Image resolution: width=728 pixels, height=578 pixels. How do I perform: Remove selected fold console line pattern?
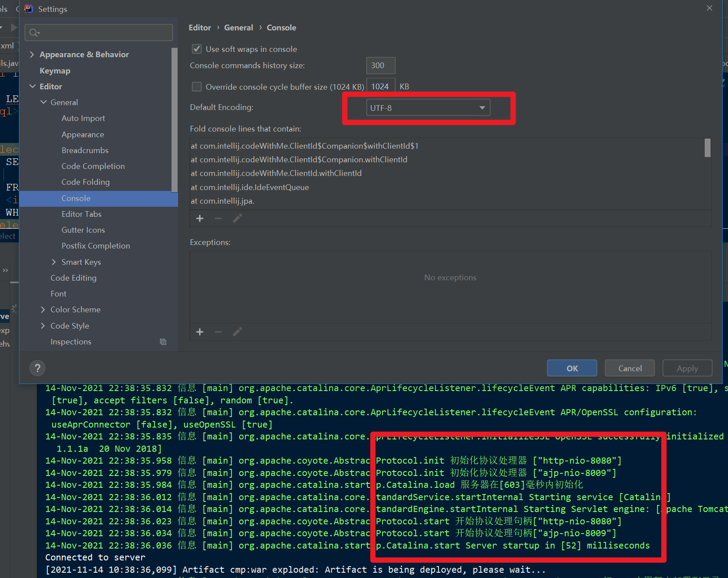(x=218, y=218)
